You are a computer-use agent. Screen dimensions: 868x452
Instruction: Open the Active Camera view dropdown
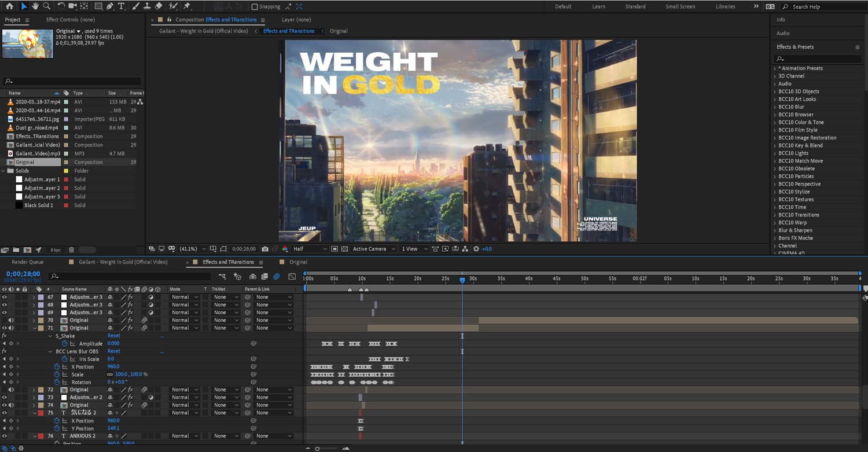point(373,249)
